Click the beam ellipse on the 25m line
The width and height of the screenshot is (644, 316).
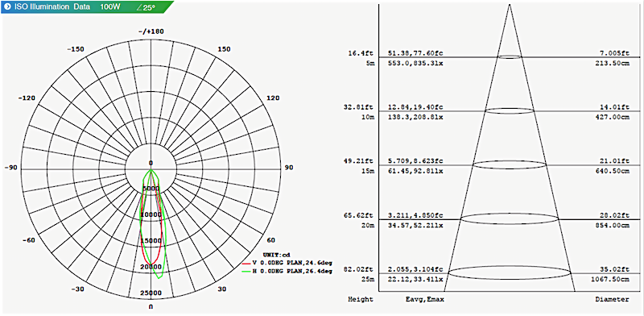510,272
